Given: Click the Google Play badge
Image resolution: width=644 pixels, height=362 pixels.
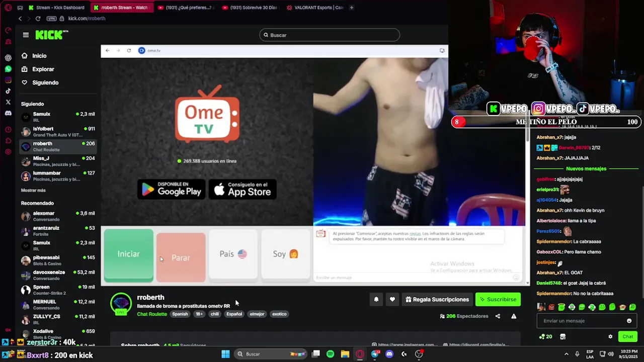Looking at the screenshot, I should (172, 189).
